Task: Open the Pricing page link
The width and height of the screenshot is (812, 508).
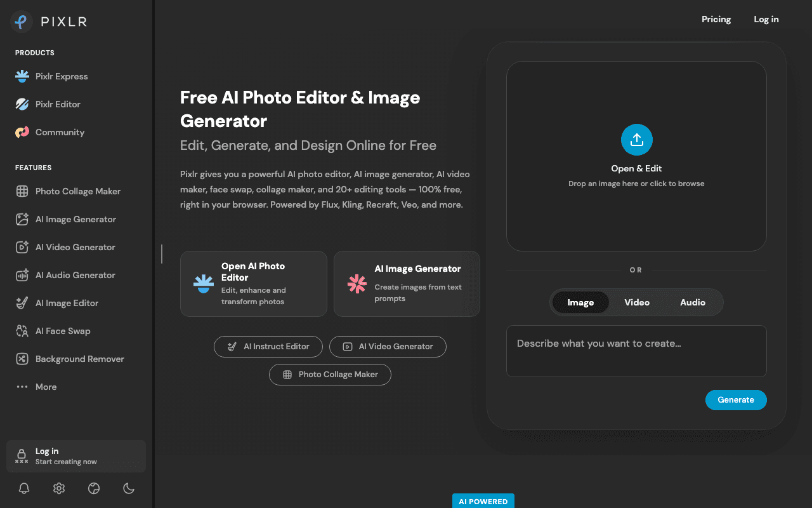Action: coord(716,19)
